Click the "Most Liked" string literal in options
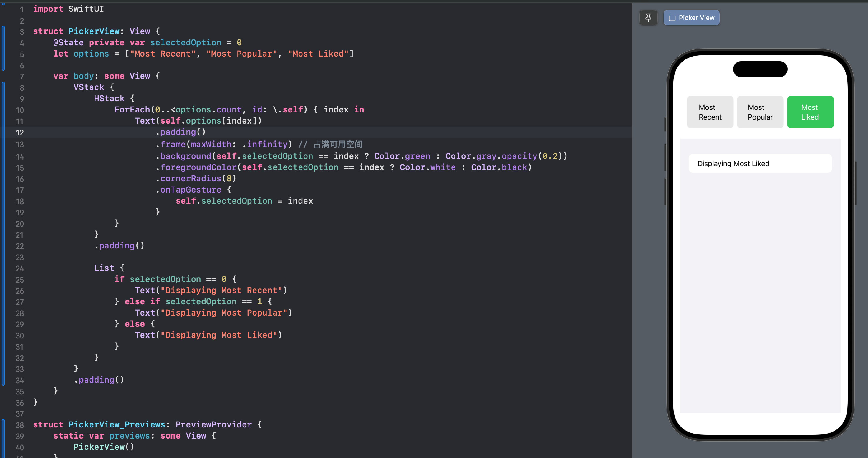This screenshot has height=458, width=868. tap(318, 54)
